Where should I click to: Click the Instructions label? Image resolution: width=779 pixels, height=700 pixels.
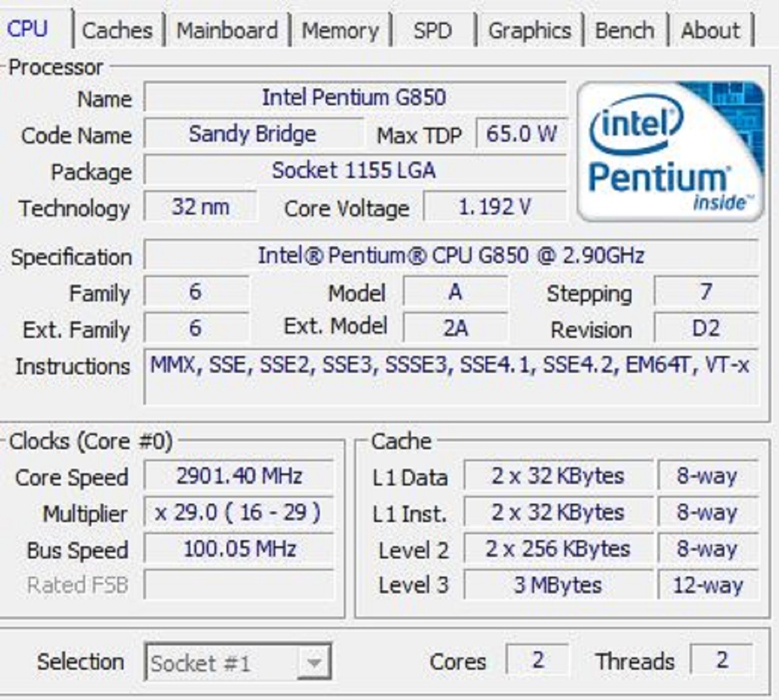click(x=72, y=366)
